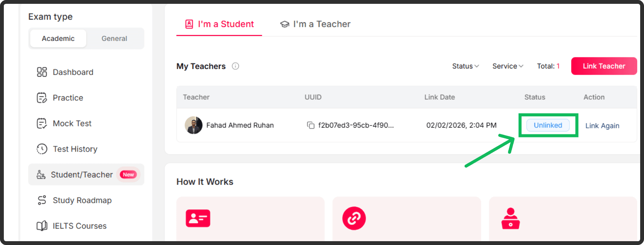Switch to the I'm a Teacher tab

[315, 24]
